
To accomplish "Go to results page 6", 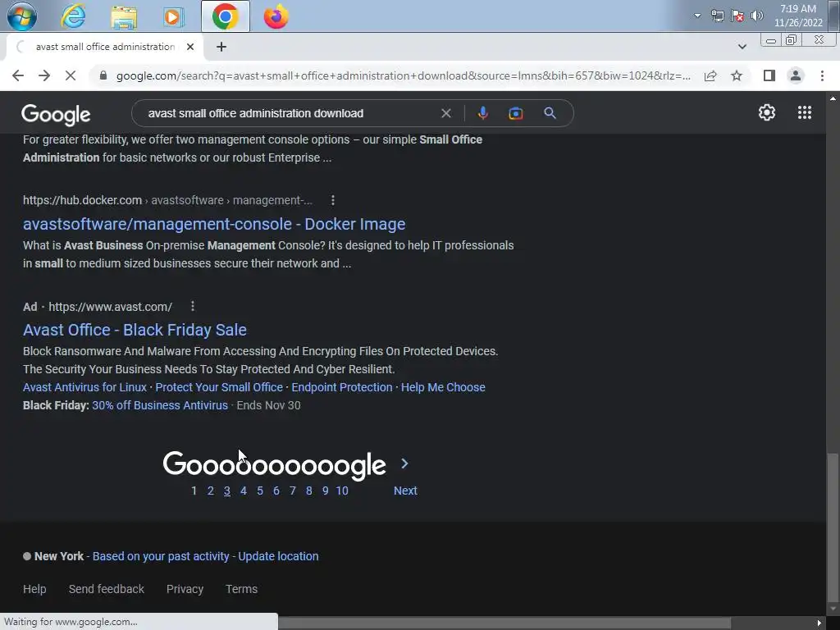I will (x=276, y=491).
